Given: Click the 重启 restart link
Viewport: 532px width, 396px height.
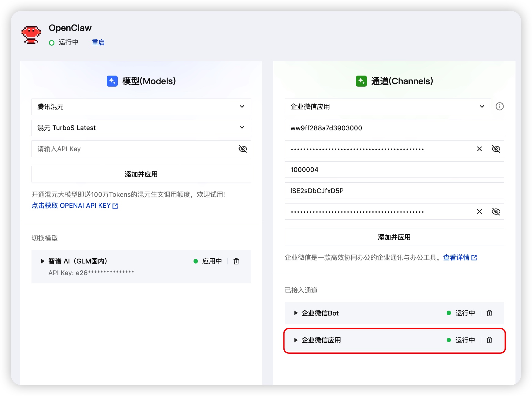Looking at the screenshot, I should tap(98, 43).
